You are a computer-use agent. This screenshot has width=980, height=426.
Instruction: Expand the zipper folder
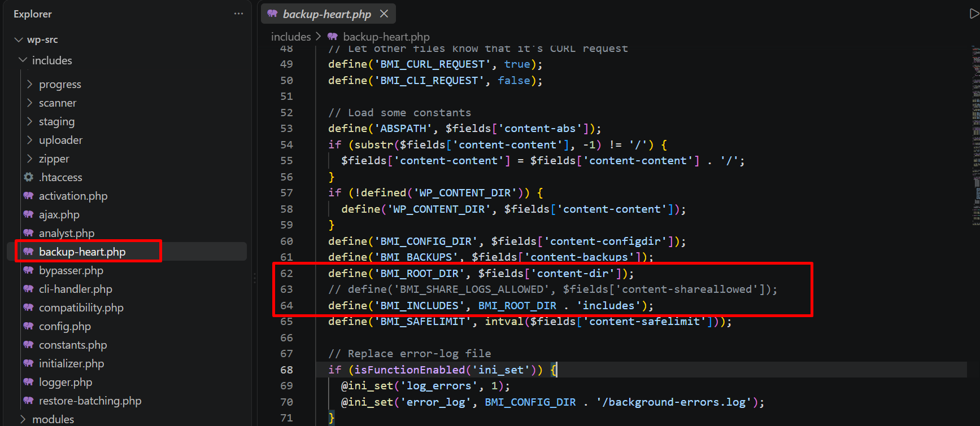[x=29, y=159]
